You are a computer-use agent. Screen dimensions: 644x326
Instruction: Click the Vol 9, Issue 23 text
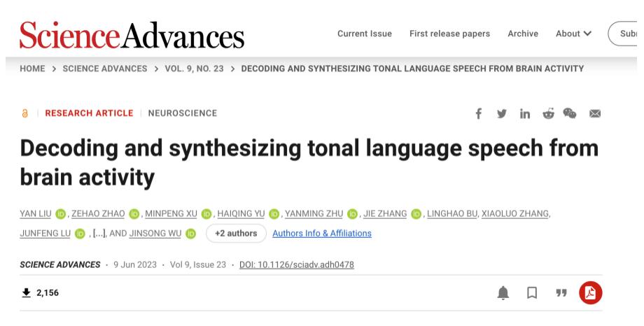click(x=198, y=265)
